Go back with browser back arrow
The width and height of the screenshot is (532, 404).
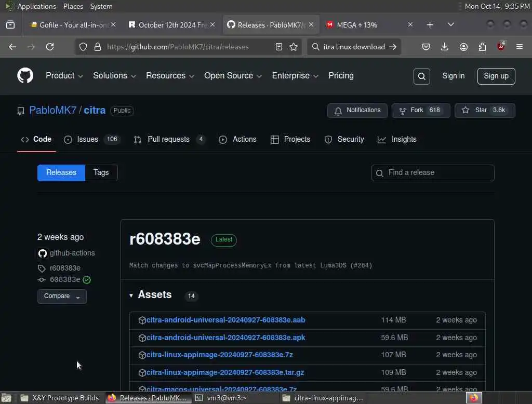[12, 47]
